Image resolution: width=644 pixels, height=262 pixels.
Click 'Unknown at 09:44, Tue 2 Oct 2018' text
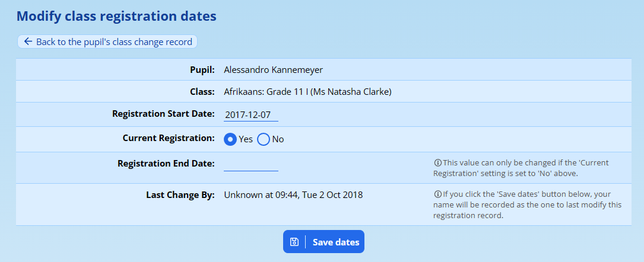293,194
